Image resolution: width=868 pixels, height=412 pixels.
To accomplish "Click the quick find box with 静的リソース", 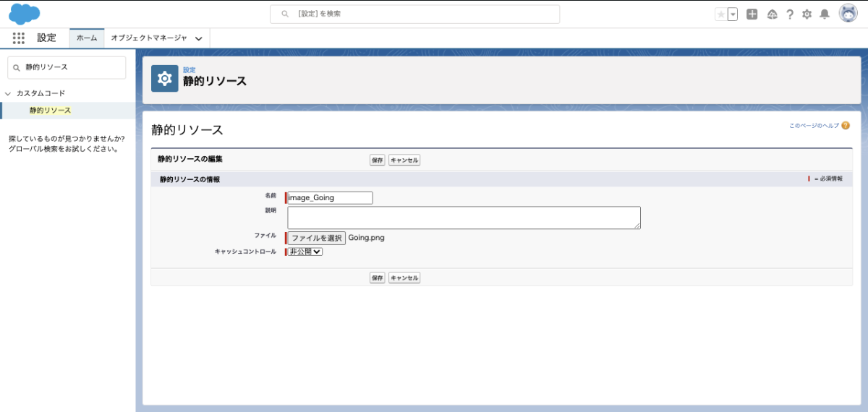I will [x=67, y=67].
